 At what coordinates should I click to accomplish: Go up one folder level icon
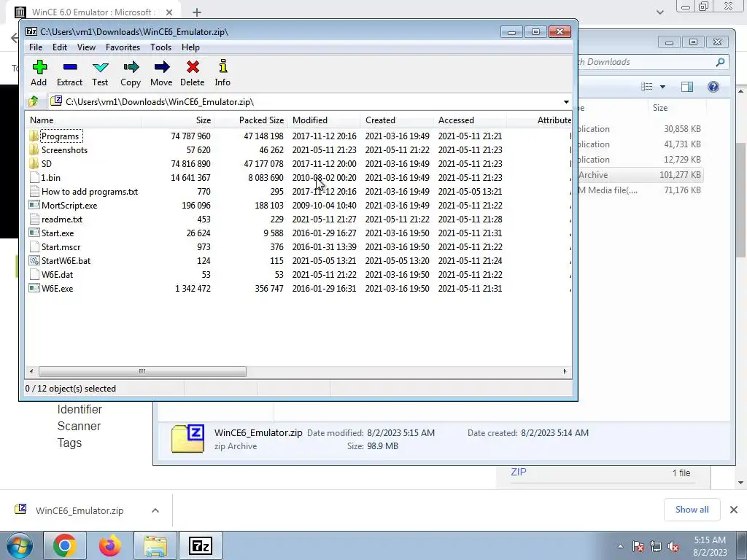34,101
